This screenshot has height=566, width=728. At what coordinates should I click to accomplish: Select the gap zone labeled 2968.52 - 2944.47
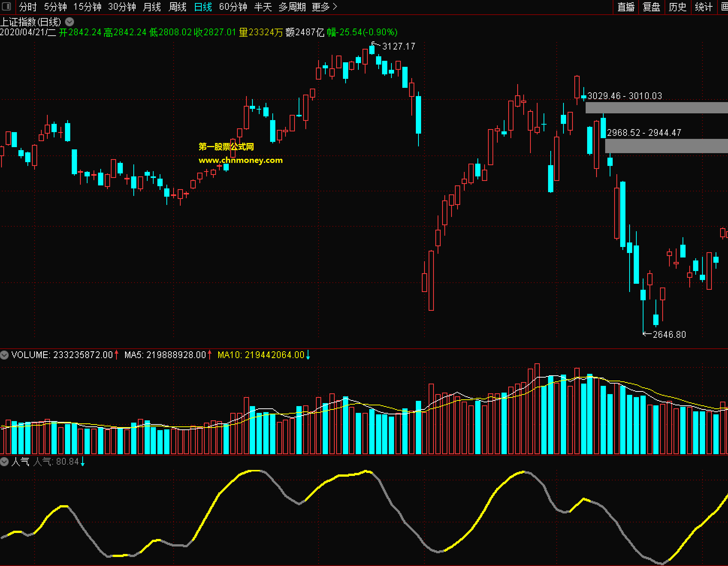666,146
